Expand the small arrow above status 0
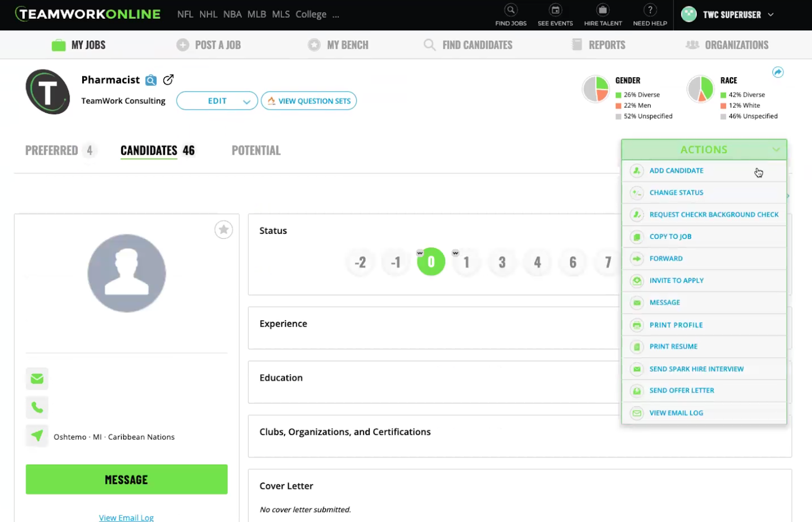Image resolution: width=812 pixels, height=522 pixels. 420,253
